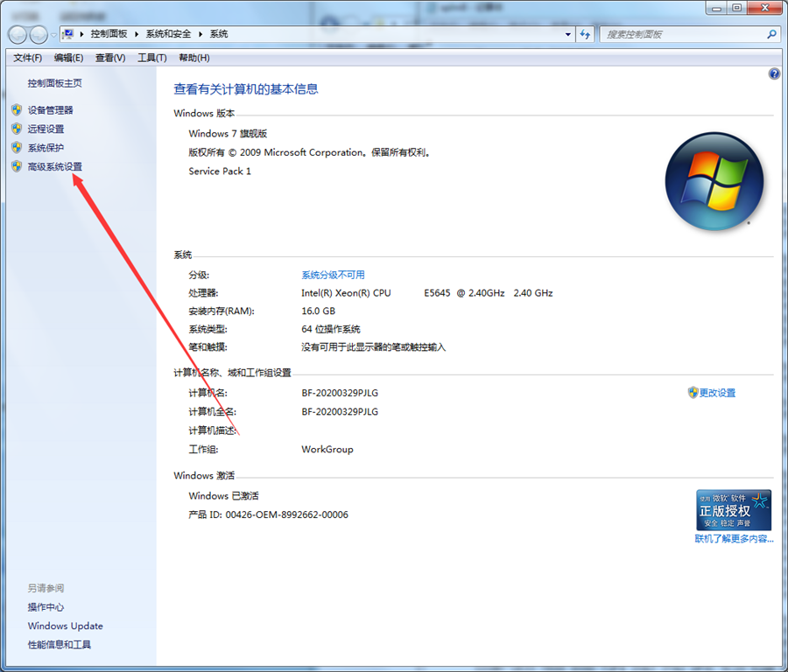
Task: Expand the arrow after 系统和安全 breadcrumb
Action: pos(201,34)
